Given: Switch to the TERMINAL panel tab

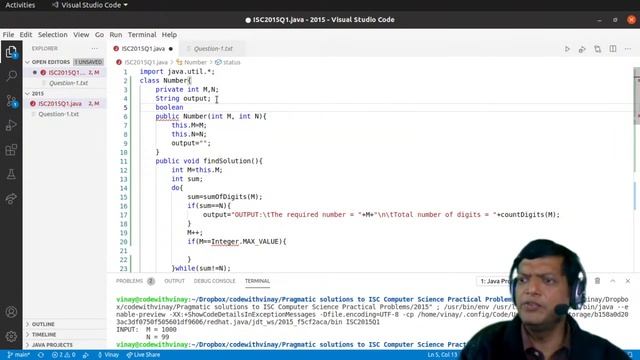Looking at the screenshot, I should click(257, 281).
